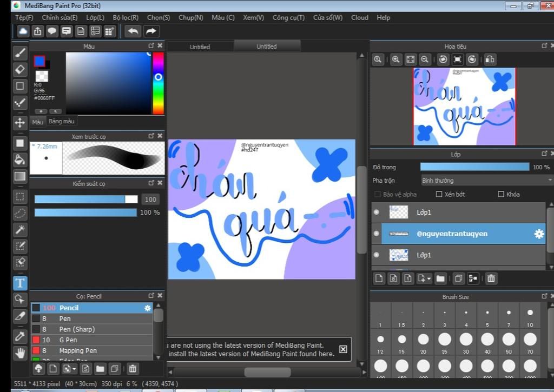This screenshot has width=554, height=392.
Task: Click the Navigator preview thumbnail
Action: click(x=464, y=107)
